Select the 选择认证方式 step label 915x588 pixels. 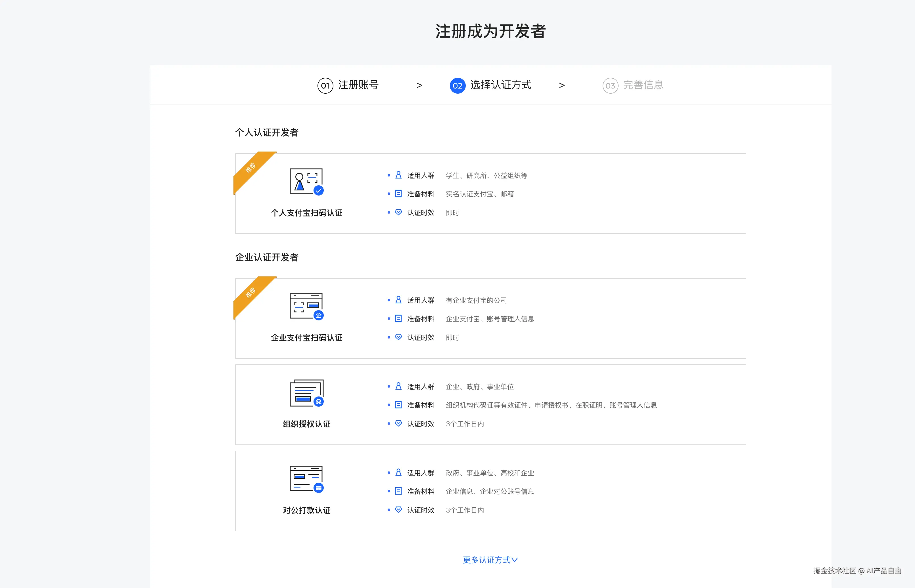pos(500,85)
